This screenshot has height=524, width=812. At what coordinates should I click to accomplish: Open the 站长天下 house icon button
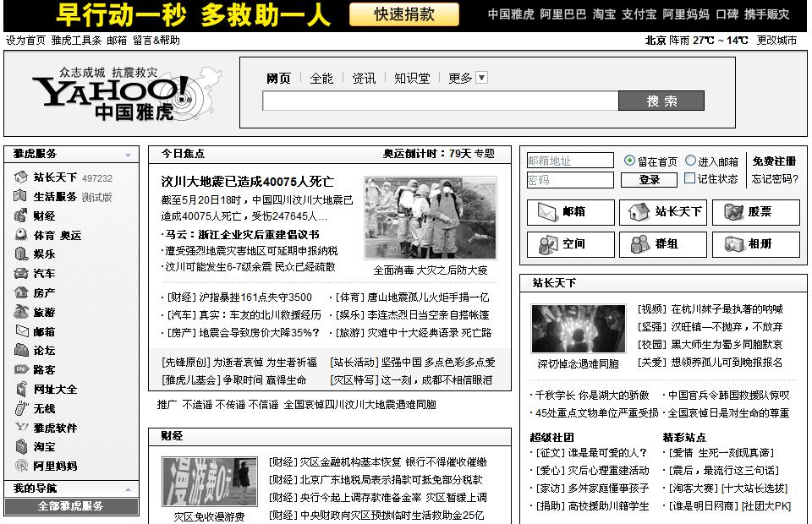(x=663, y=212)
